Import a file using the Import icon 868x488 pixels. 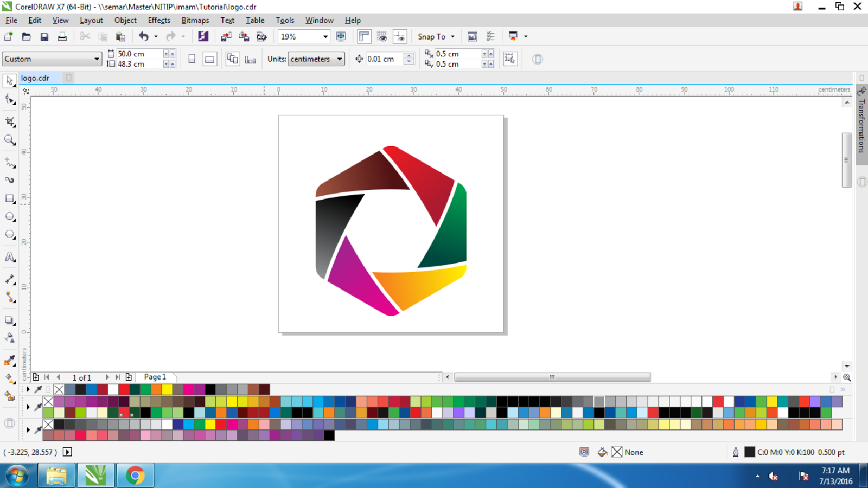(x=226, y=36)
